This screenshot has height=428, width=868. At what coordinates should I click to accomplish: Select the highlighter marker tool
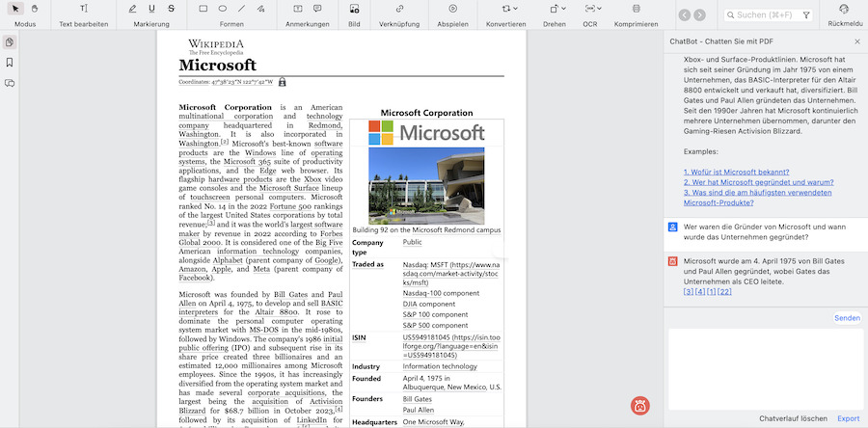132,9
